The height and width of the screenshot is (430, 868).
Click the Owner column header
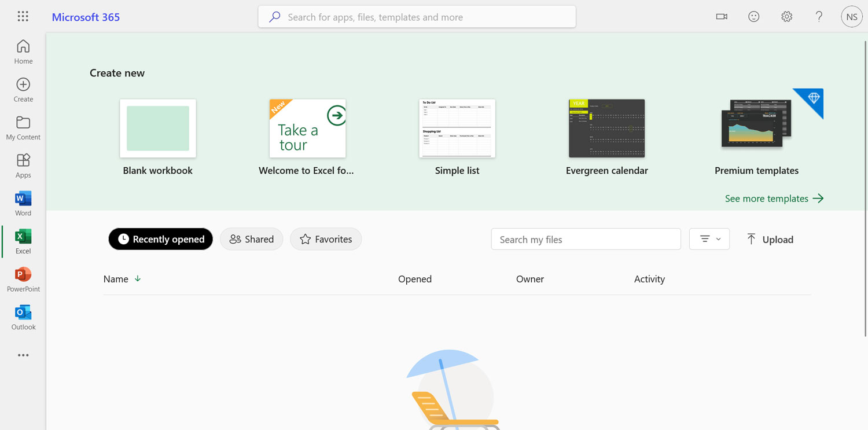click(529, 279)
